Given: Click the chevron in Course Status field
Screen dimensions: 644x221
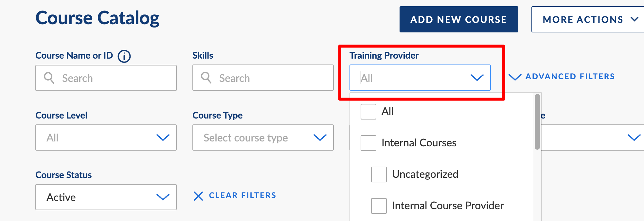Looking at the screenshot, I should (x=163, y=197).
